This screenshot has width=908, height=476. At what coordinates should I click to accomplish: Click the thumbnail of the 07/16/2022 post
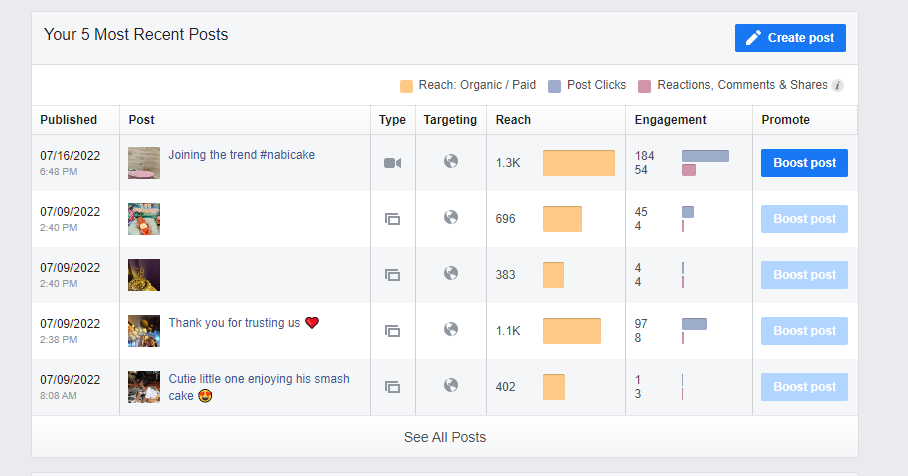coord(144,163)
